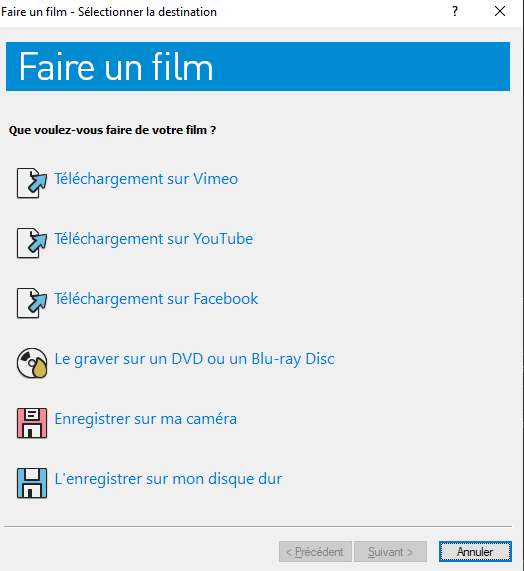Select L'enregistrer sur mon disque dur
Viewport: 524px width, 571px height.
click(x=168, y=479)
